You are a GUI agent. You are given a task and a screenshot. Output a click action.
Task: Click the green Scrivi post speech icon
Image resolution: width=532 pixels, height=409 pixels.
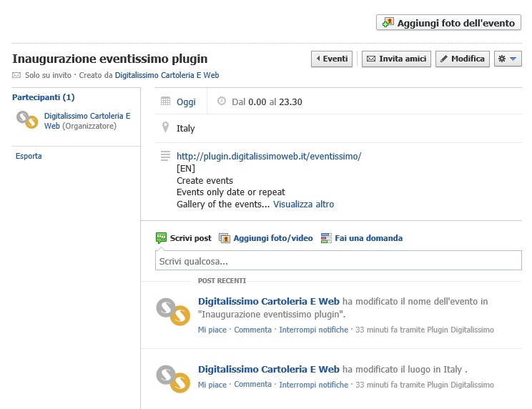161,238
